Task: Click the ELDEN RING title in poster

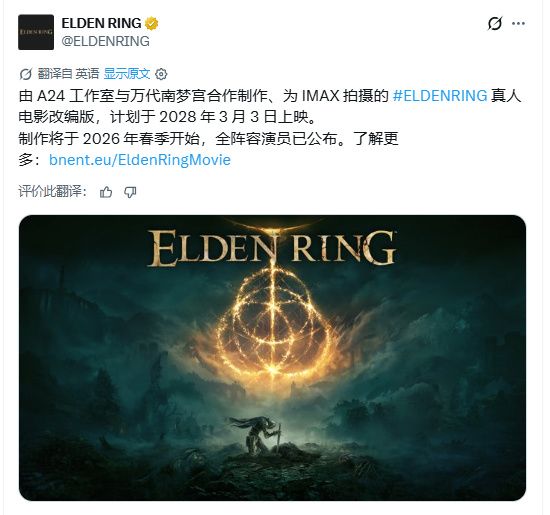Action: coord(271,247)
